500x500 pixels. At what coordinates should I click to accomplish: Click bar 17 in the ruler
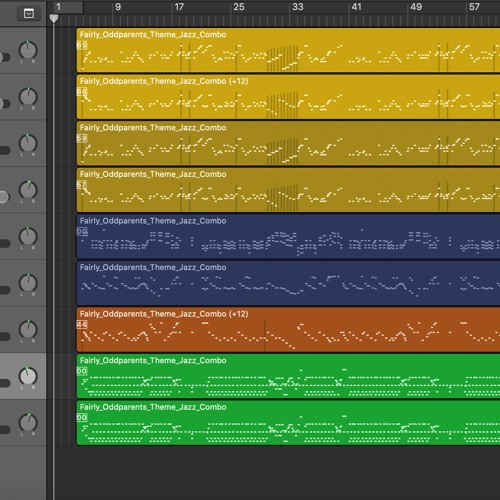click(179, 7)
